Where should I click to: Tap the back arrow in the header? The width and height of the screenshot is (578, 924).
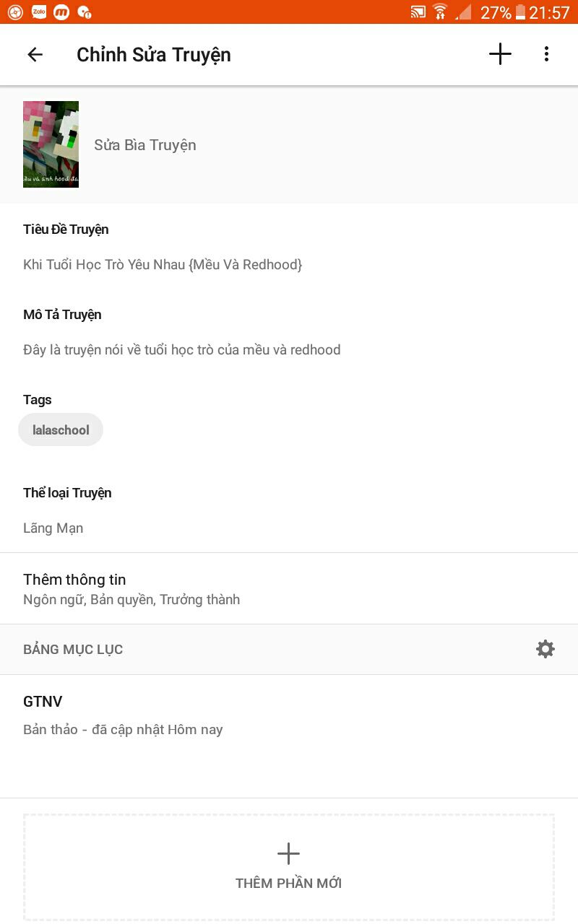(35, 54)
